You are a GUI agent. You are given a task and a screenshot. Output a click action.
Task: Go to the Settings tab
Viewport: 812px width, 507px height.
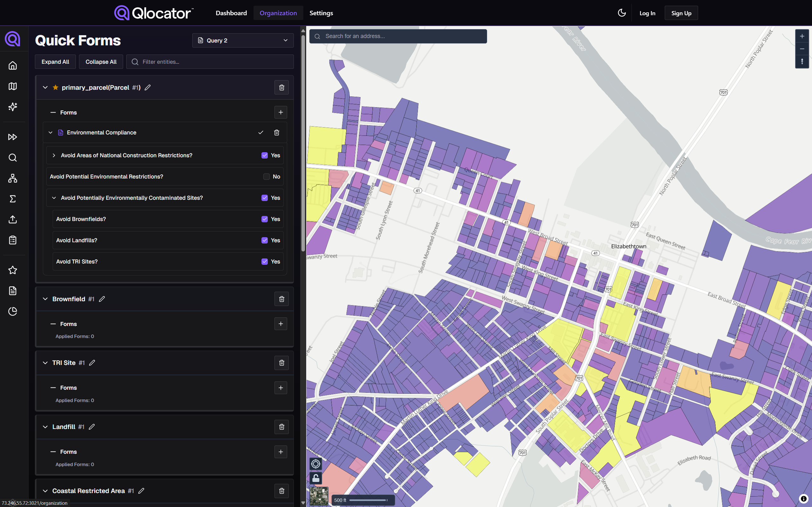tap(321, 13)
